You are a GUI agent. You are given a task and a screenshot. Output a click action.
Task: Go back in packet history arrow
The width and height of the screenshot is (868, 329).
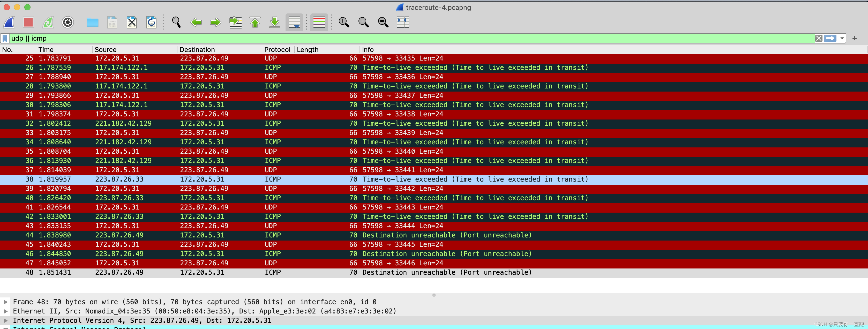196,23
